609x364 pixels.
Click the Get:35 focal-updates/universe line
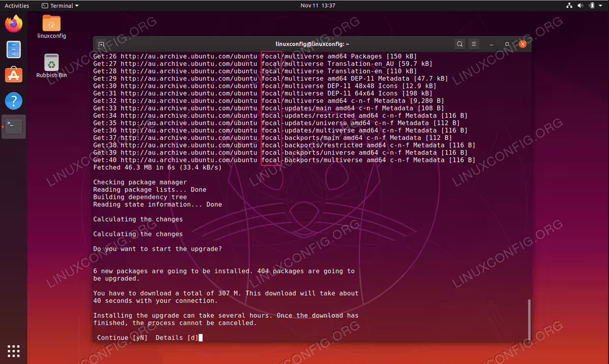coord(277,123)
